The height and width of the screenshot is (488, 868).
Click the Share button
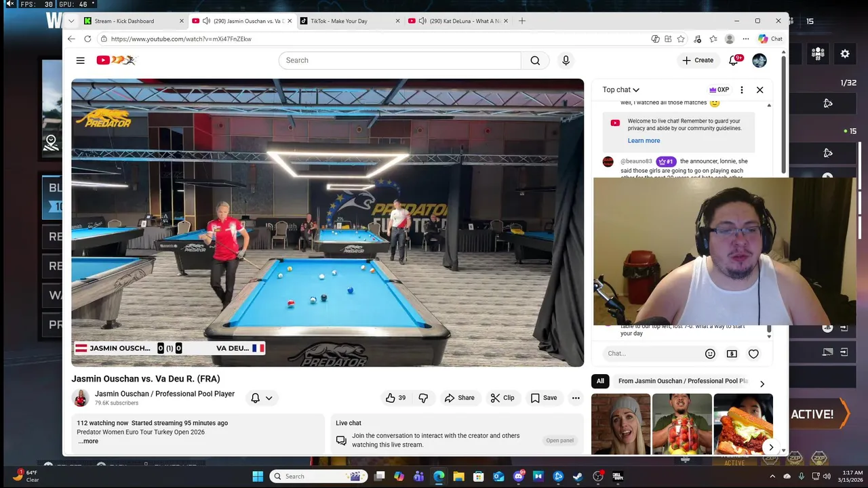click(x=459, y=398)
